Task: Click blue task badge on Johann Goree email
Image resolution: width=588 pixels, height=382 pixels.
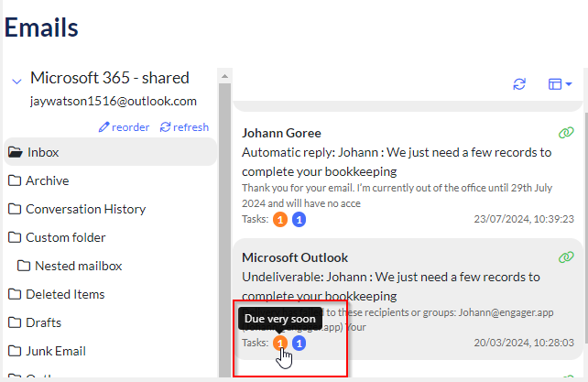Action: pos(299,219)
